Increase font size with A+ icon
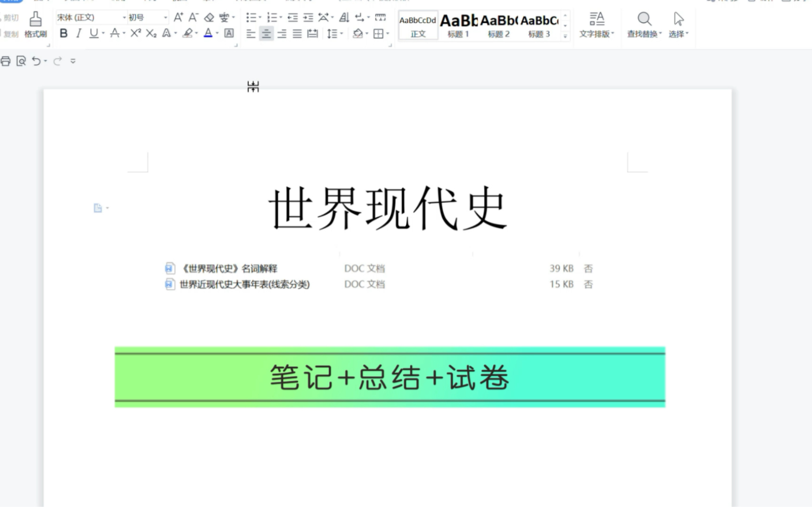Screen dimensions: 812x507 coord(178,17)
